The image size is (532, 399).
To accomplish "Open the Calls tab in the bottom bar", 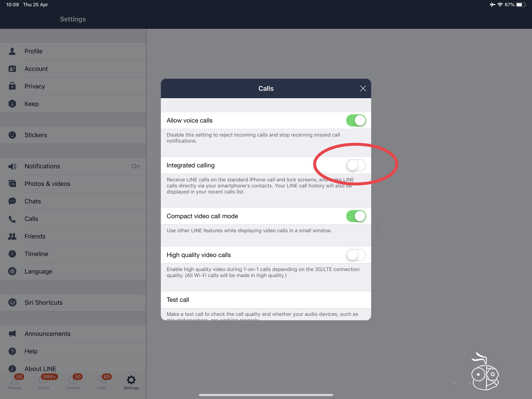I will [x=102, y=382].
